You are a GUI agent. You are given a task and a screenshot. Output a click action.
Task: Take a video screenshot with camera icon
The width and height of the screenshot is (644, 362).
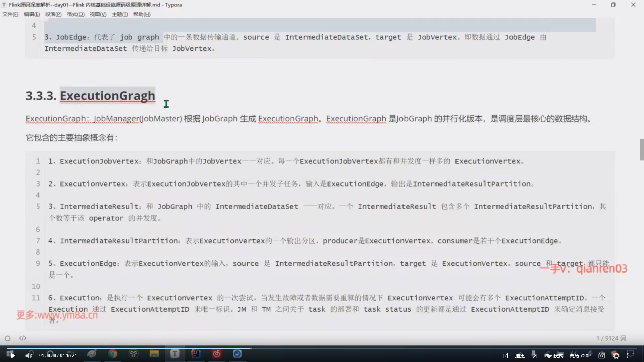[602, 356]
